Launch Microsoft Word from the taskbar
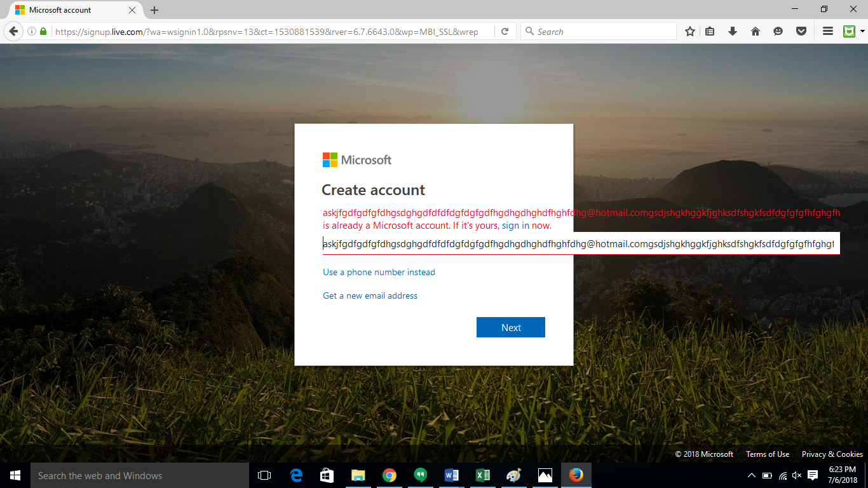868x488 pixels. click(x=451, y=475)
